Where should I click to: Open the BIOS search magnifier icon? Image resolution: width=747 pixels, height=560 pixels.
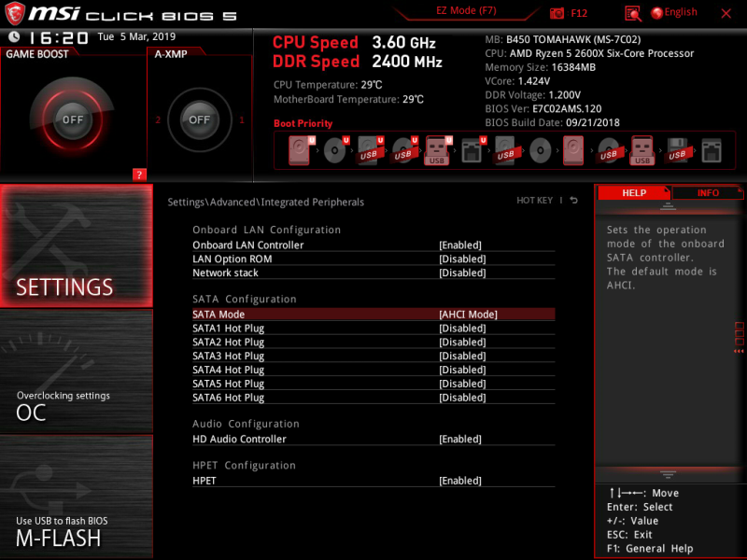[633, 14]
